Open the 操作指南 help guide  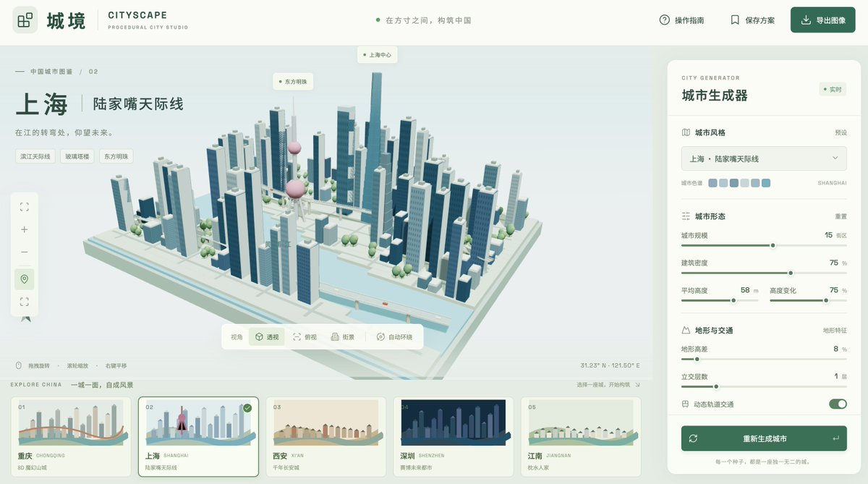(x=681, y=20)
